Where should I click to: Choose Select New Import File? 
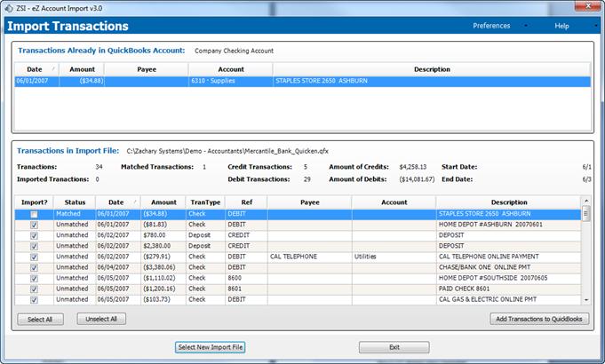210,347
